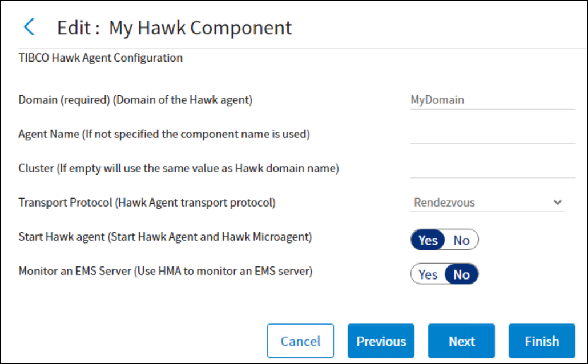588x364 pixels.
Task: Expand the chevron arrow beside Rendezvous
Action: [x=557, y=203]
